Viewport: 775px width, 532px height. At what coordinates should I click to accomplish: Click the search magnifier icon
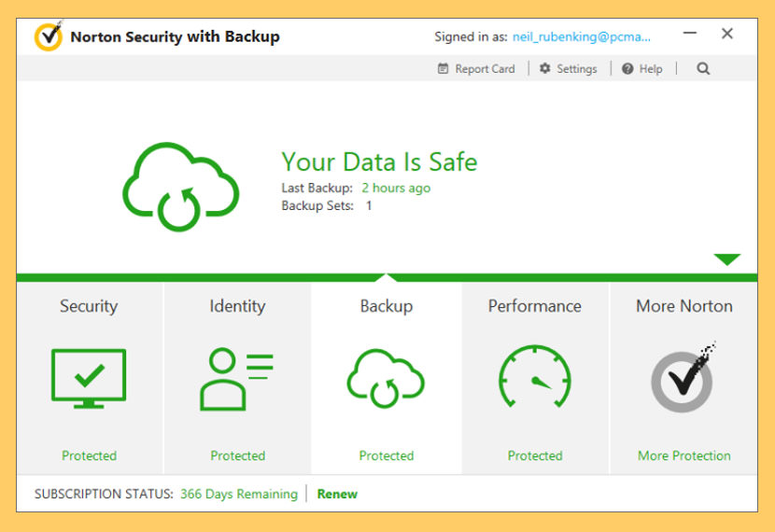pos(703,69)
